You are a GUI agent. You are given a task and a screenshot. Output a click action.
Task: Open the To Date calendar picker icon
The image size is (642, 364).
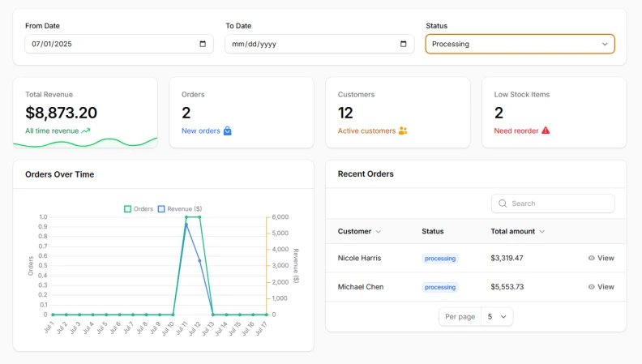(x=403, y=44)
